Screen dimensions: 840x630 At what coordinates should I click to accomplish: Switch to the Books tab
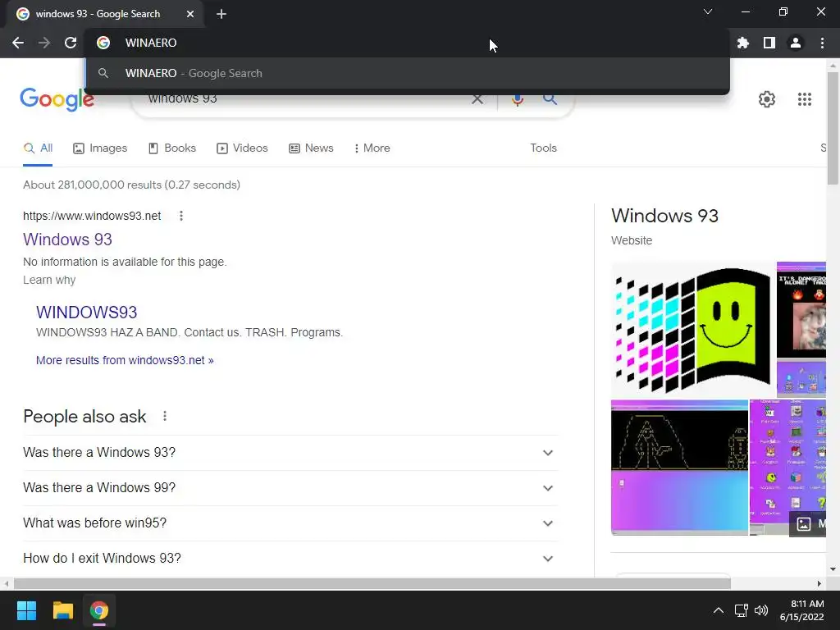(172, 148)
